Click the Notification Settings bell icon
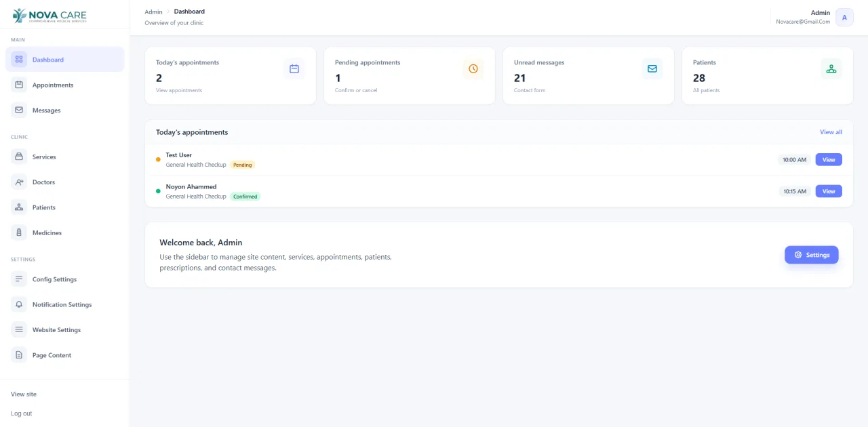The height and width of the screenshot is (427, 868). click(19, 304)
